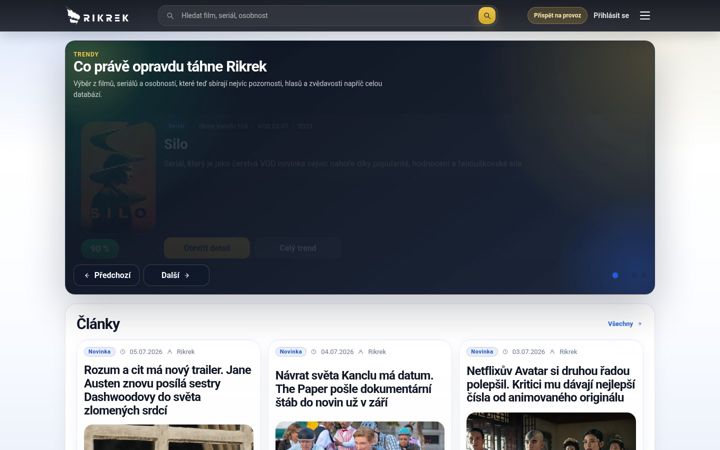The width and height of the screenshot is (720, 450).
Task: Advance to Další trend slide
Action: point(176,275)
